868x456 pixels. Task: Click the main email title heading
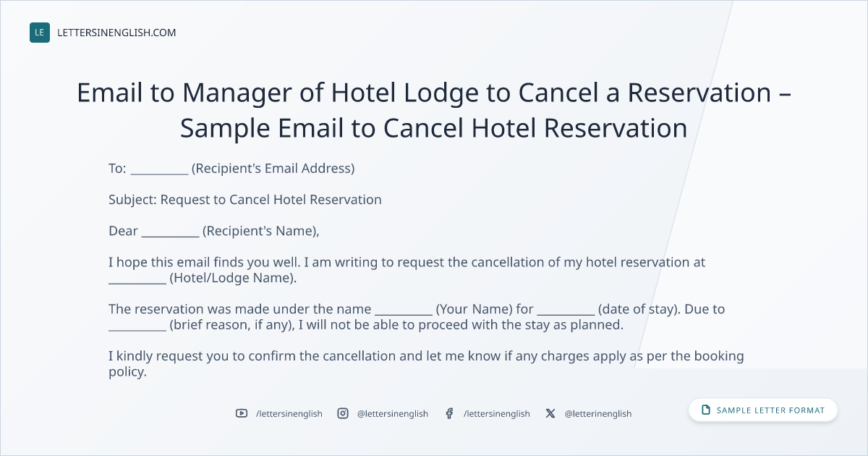434,110
